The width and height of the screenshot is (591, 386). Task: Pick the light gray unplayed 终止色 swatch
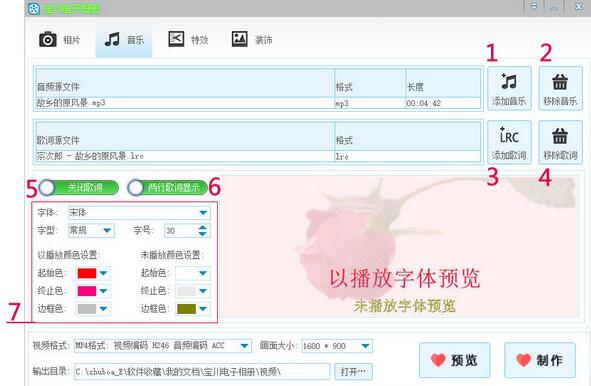(x=186, y=291)
